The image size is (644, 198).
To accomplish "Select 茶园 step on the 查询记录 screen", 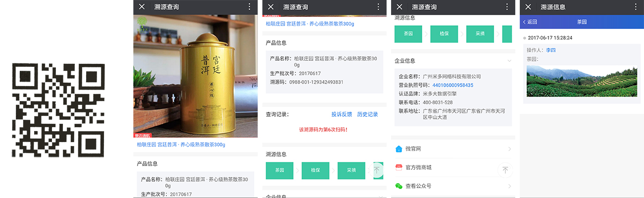I will 280,170.
